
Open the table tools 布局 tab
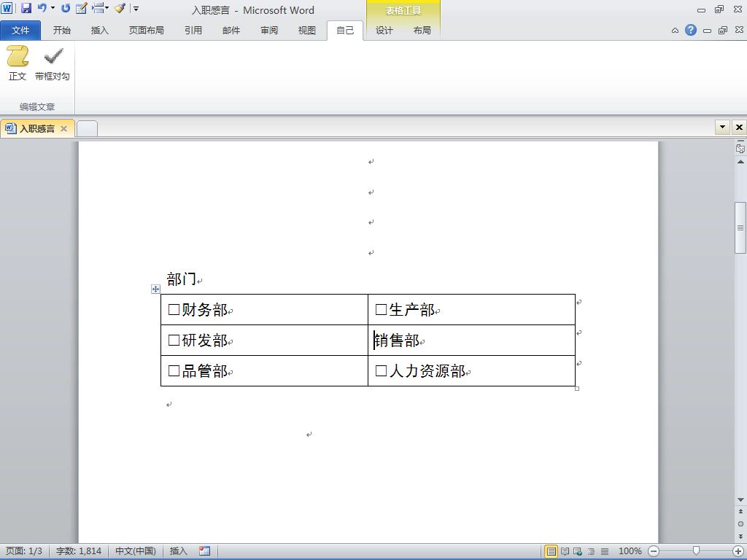(422, 31)
